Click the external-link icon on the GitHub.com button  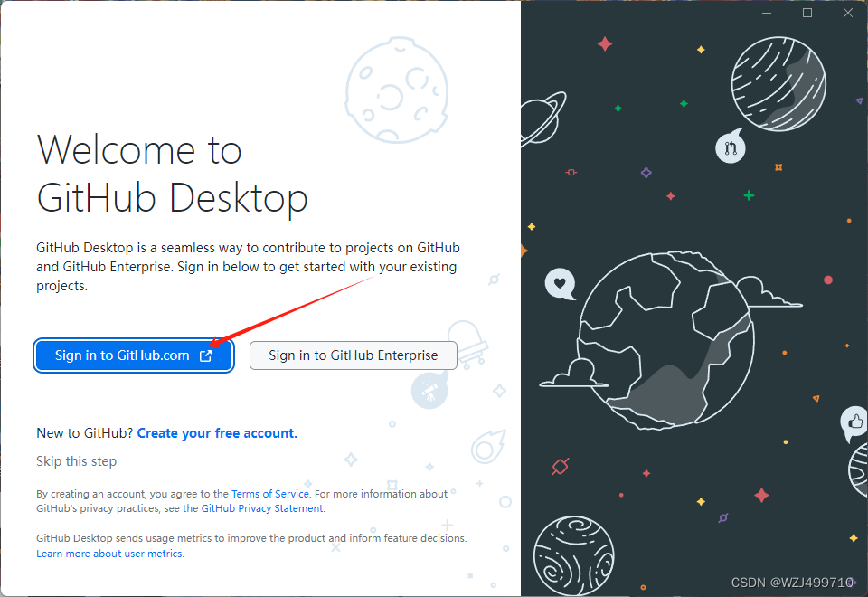[205, 355]
